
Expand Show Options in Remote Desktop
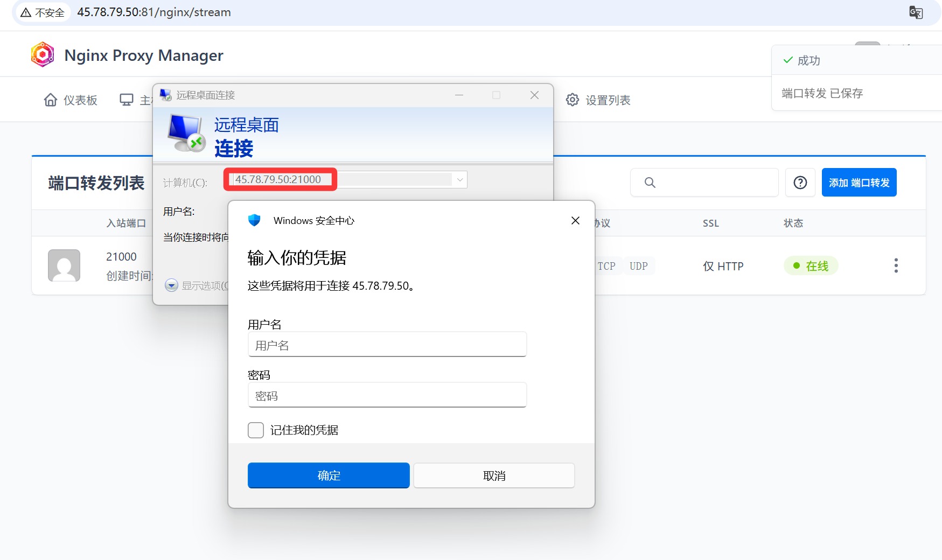[x=172, y=285]
